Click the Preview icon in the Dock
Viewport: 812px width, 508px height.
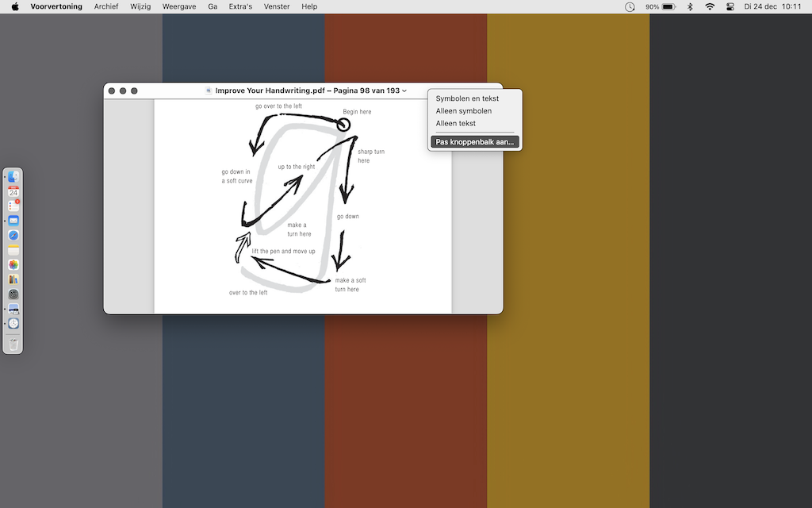[x=13, y=309]
